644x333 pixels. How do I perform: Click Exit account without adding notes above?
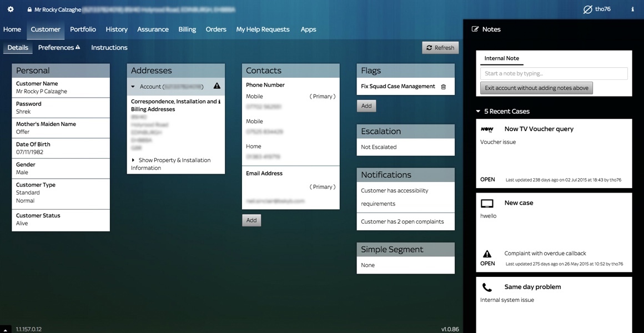click(536, 88)
